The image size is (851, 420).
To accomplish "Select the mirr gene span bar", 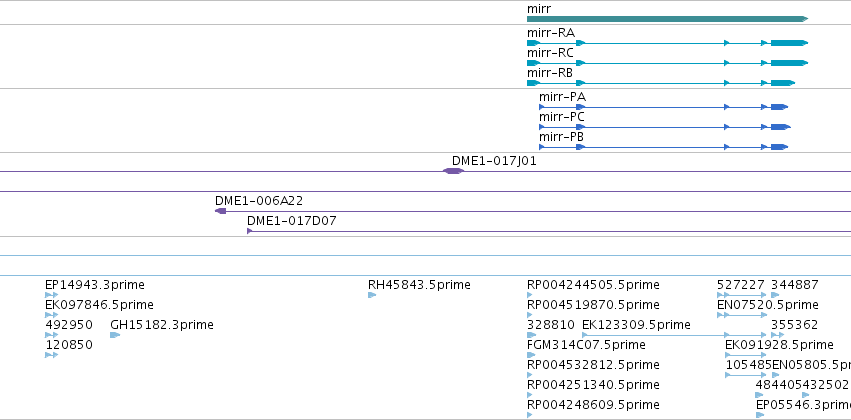I will coord(668,19).
